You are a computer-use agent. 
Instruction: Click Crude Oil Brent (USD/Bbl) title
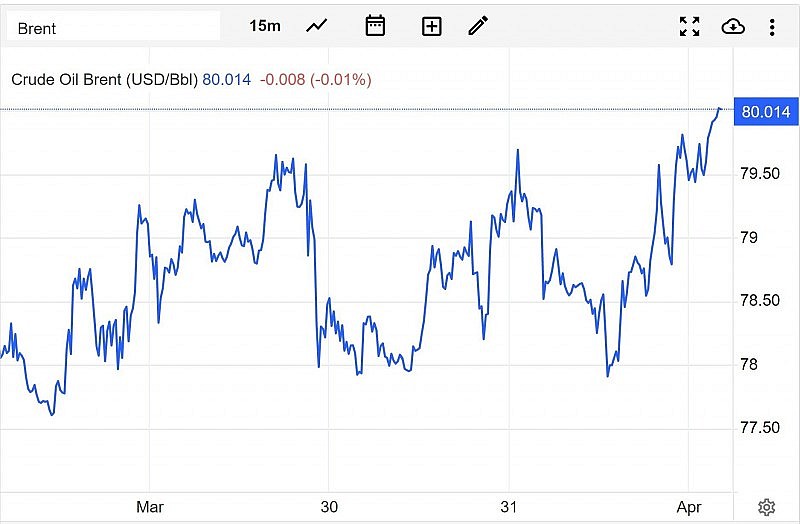(104, 79)
